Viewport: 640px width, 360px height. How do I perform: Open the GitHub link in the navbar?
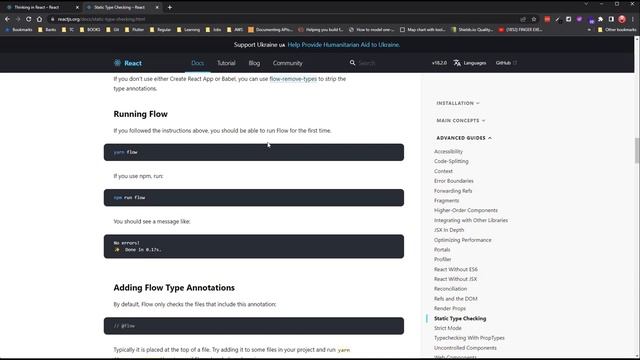coord(506,63)
